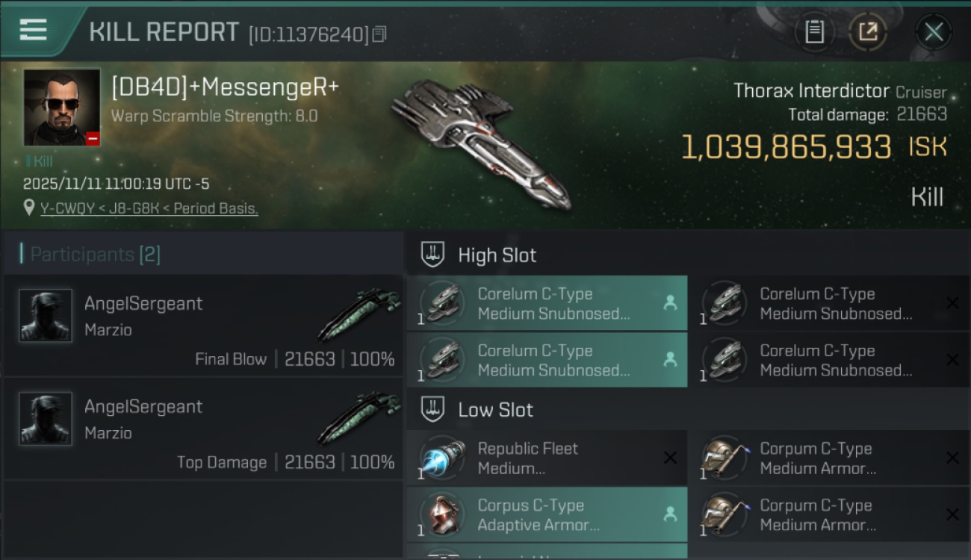Close the kill report window

[934, 31]
